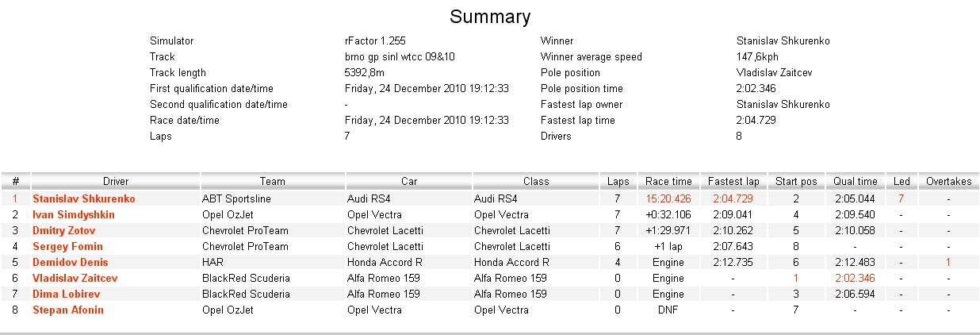This screenshot has height=335, width=980.
Task: Select the Car column header
Action: point(408,182)
